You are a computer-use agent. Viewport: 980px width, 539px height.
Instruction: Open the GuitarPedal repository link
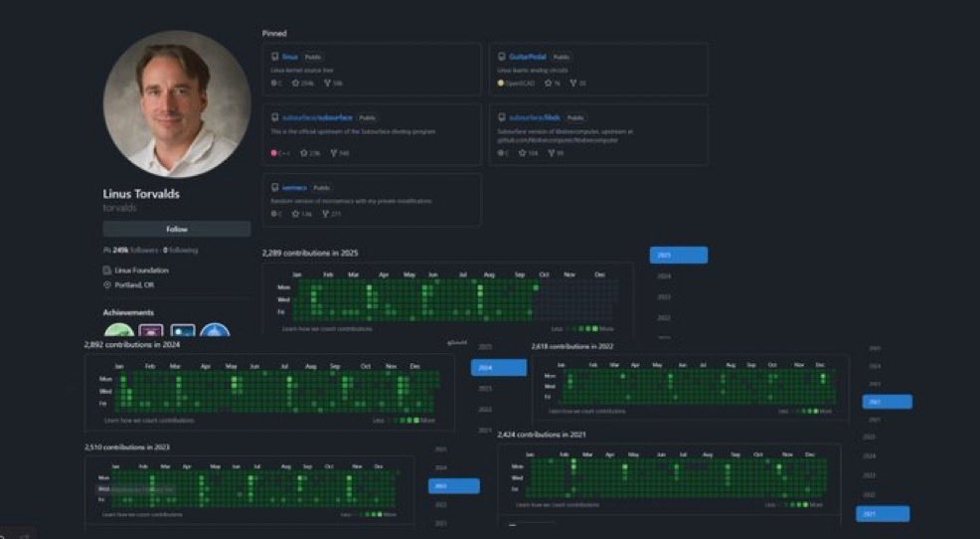[x=527, y=58]
